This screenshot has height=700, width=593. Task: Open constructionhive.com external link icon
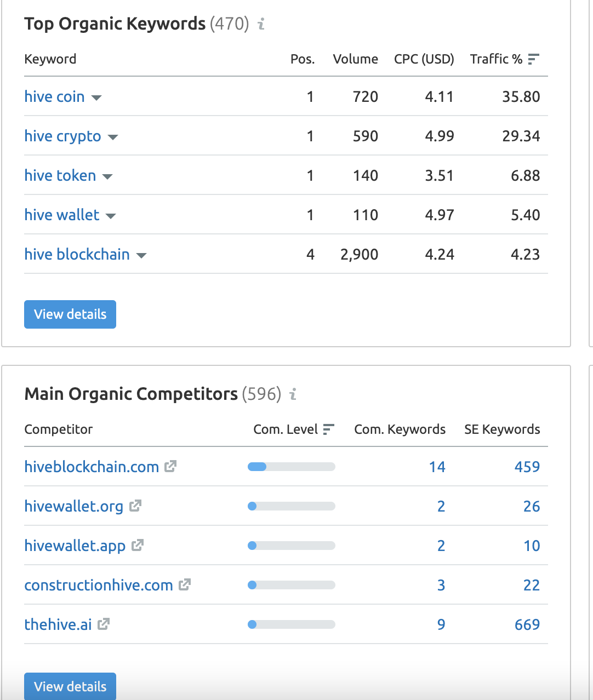pyautogui.click(x=185, y=584)
